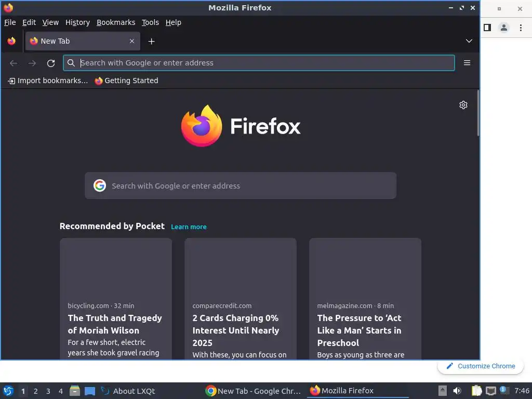
Task: Open the History menu
Action: point(77,22)
